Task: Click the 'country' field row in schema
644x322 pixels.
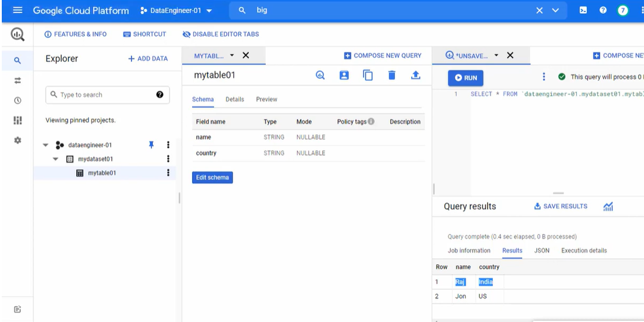Action: point(308,153)
